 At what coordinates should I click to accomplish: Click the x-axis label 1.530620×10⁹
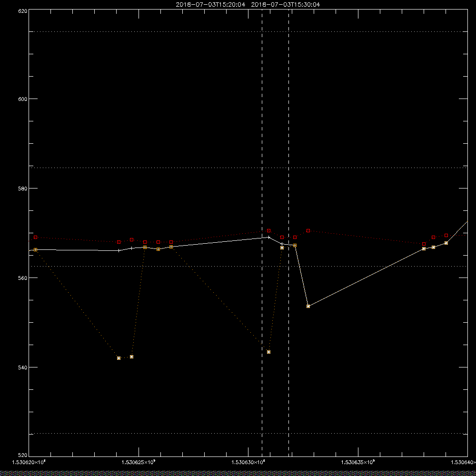[29, 462]
